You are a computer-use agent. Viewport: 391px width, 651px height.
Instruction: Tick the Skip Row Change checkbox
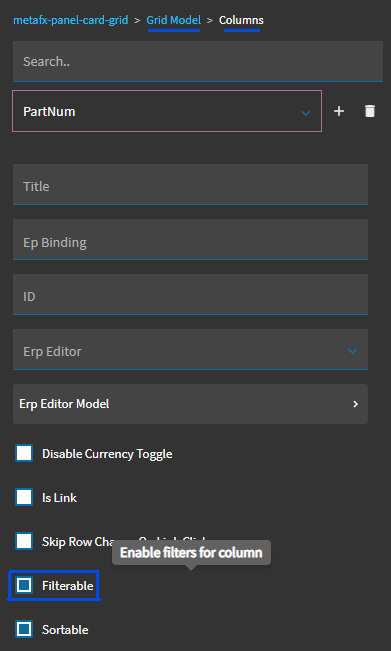coord(24,541)
